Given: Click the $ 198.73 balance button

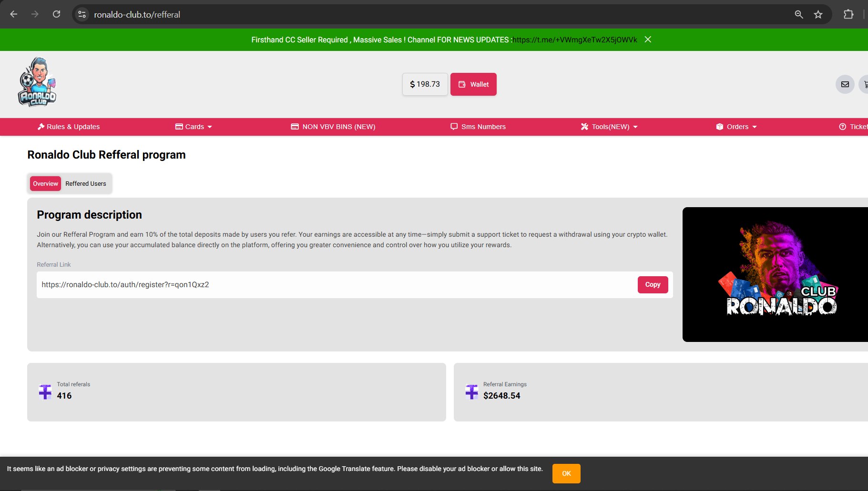Looking at the screenshot, I should (425, 84).
